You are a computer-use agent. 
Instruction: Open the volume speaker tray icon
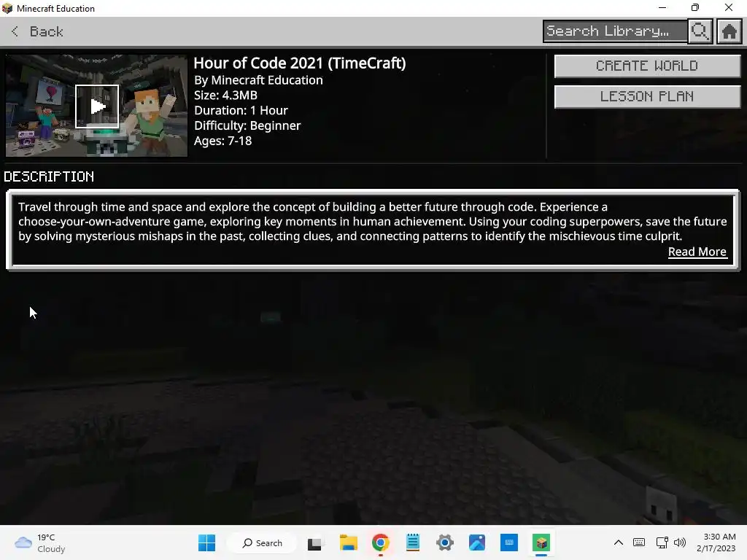click(x=679, y=542)
